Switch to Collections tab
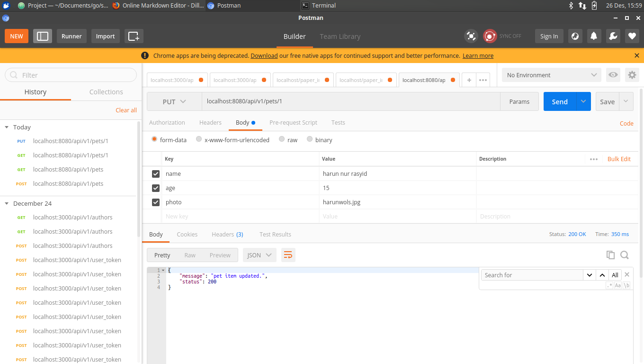The image size is (644, 364). pyautogui.click(x=106, y=92)
